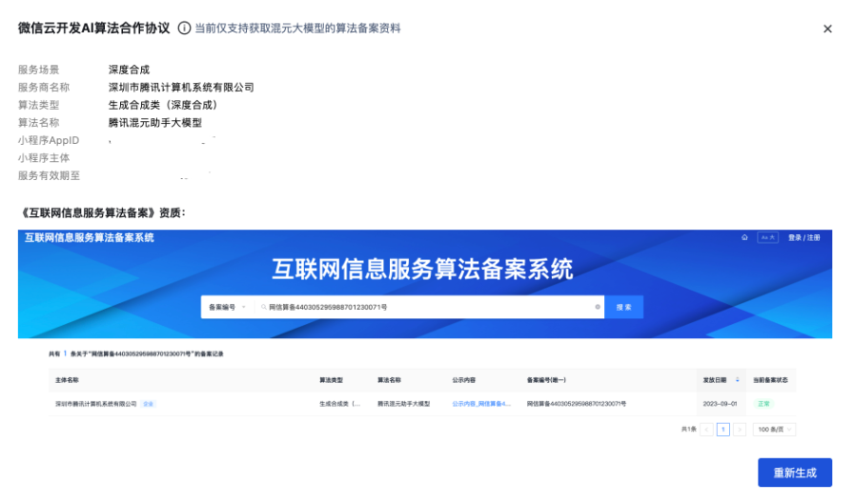
Task: Open the 备案编号 search type dropdown
Action: [x=227, y=307]
